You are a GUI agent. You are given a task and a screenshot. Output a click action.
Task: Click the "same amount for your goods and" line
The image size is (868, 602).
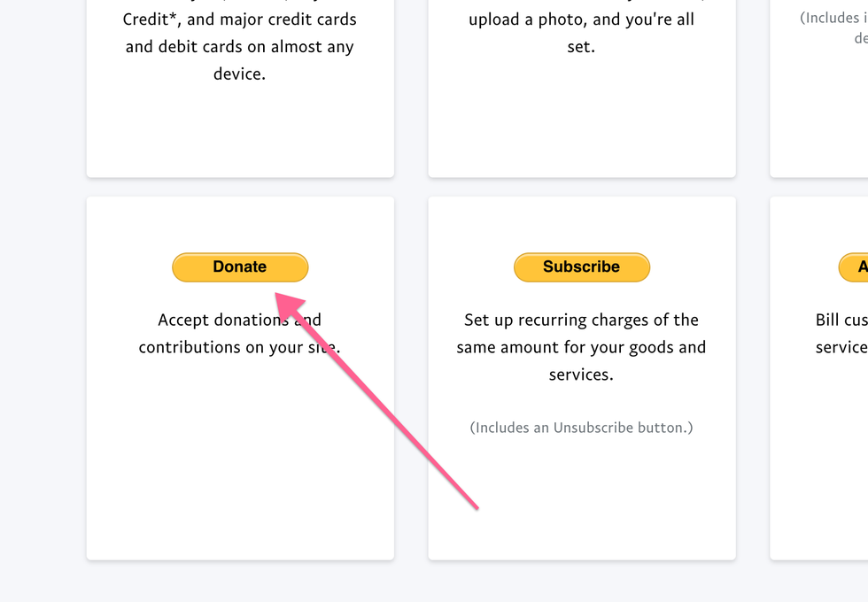(x=581, y=347)
